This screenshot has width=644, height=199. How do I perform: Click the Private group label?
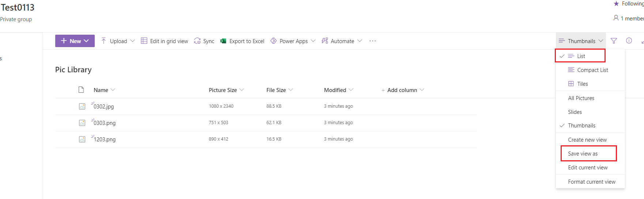tap(16, 19)
